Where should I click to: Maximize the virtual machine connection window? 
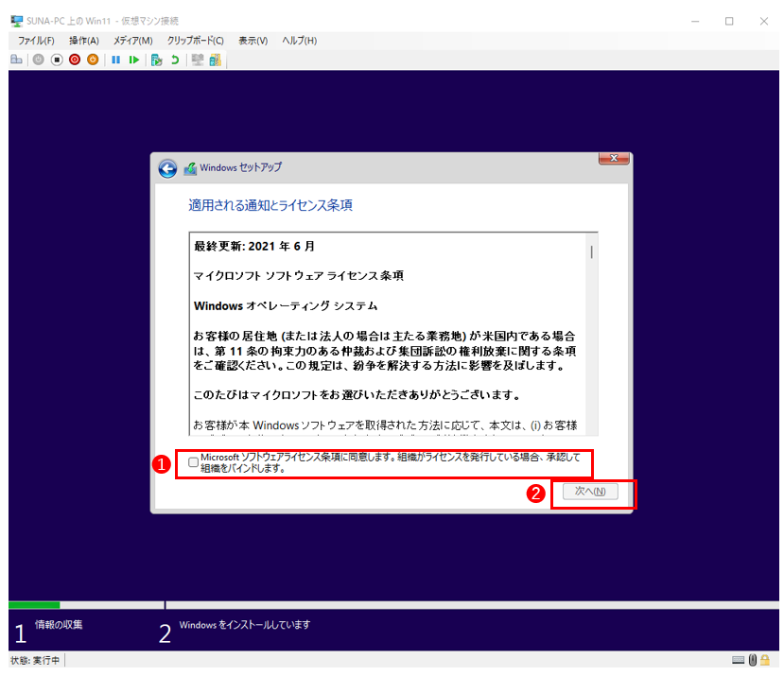coord(729,21)
